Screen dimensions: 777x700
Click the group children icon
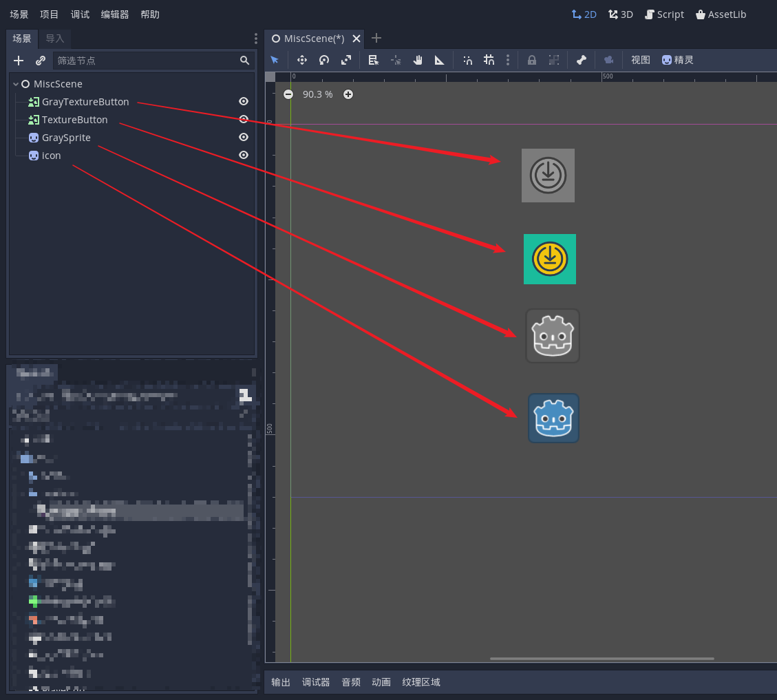554,60
